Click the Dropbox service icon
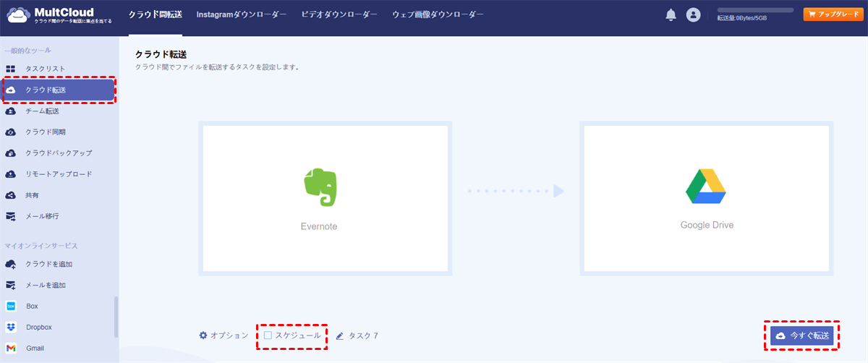This screenshot has height=363, width=868. click(x=11, y=327)
